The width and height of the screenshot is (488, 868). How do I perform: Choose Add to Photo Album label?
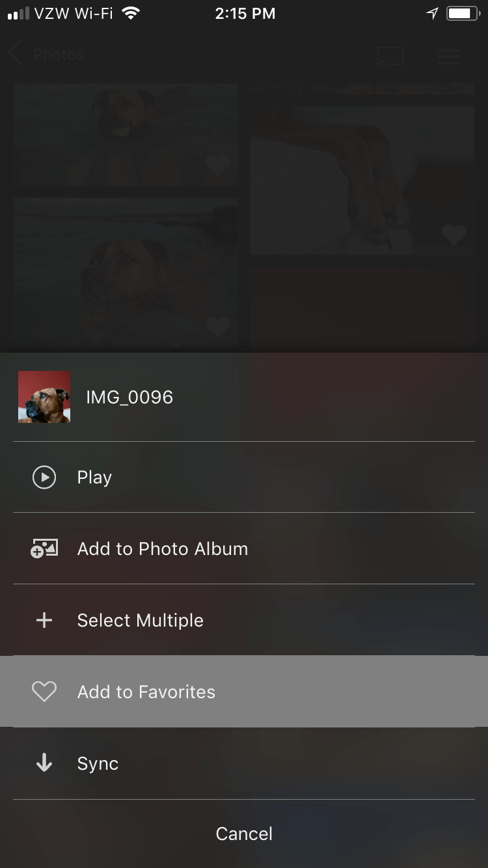click(163, 549)
